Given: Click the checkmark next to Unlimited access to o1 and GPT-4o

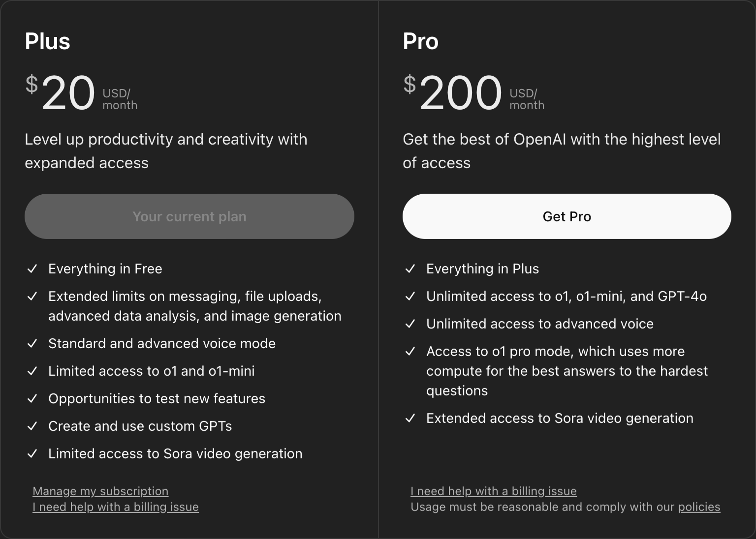Looking at the screenshot, I should pos(410,296).
